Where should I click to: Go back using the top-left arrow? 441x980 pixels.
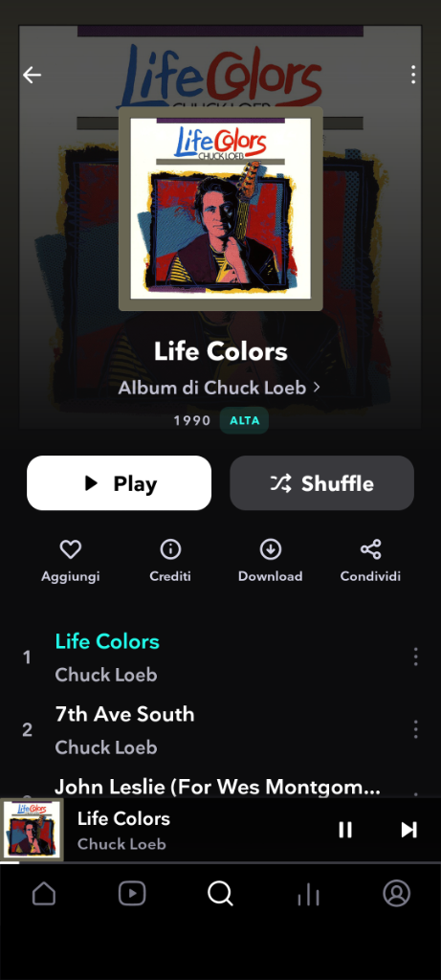[x=32, y=75]
